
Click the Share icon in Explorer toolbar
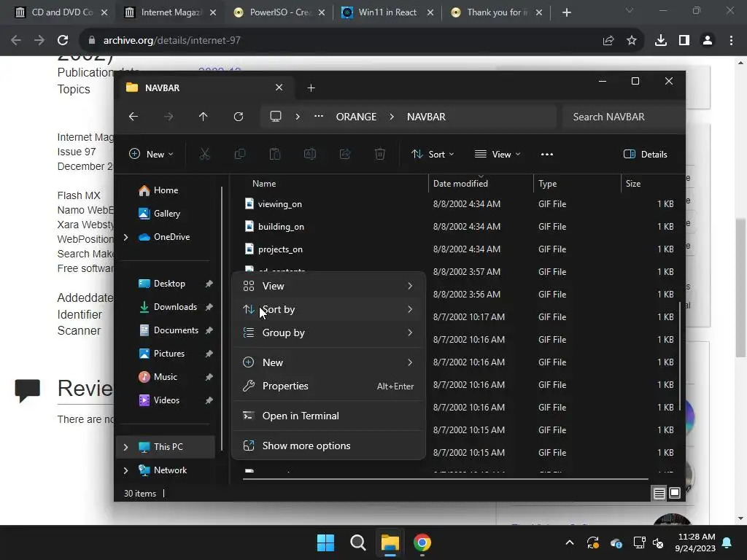pyautogui.click(x=345, y=155)
